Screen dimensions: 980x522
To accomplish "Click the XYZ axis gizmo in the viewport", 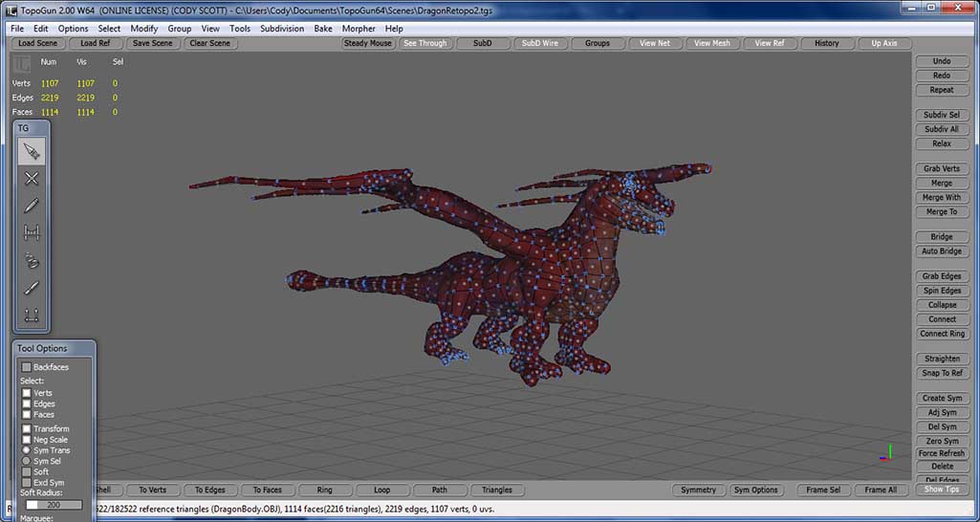I will coord(886,452).
